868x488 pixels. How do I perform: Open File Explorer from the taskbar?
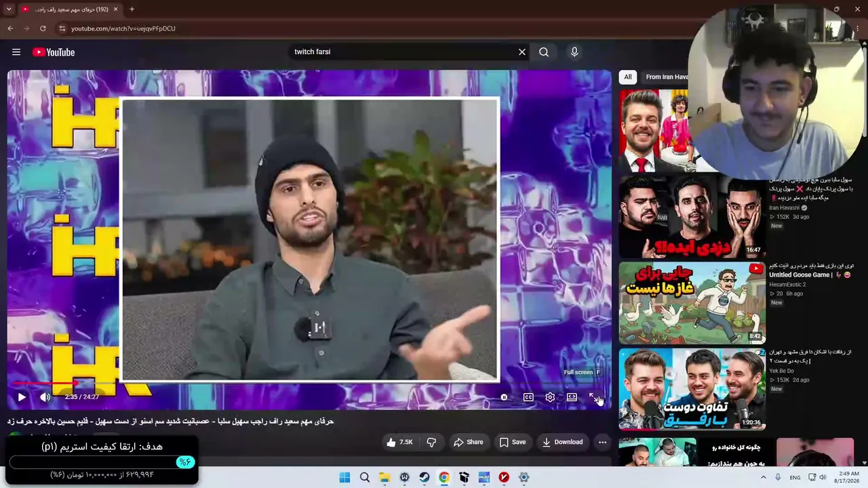(x=384, y=477)
